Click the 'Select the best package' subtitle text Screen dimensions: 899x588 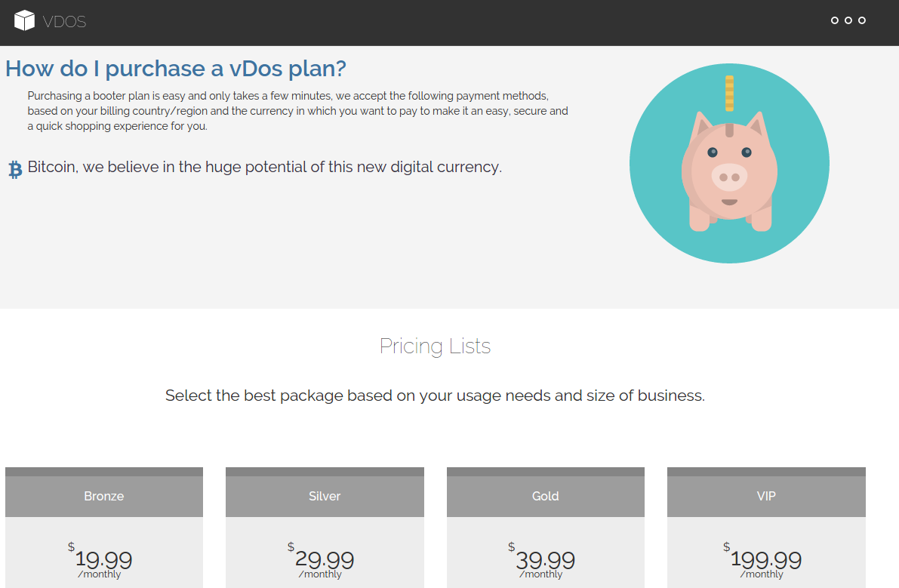[435, 396]
